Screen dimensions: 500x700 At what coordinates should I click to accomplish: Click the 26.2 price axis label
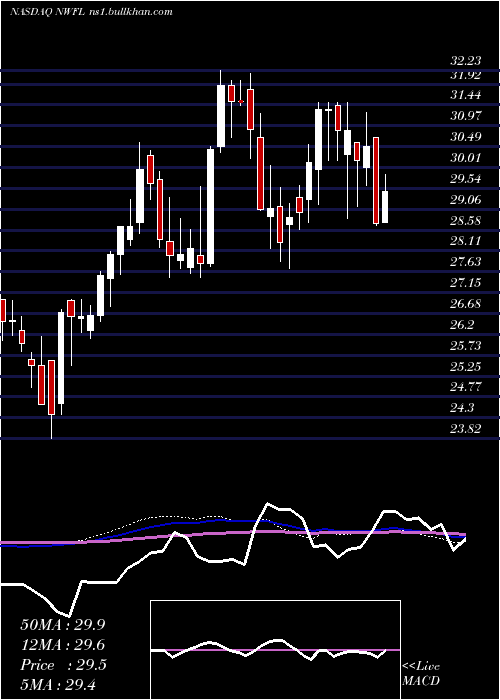pos(462,325)
